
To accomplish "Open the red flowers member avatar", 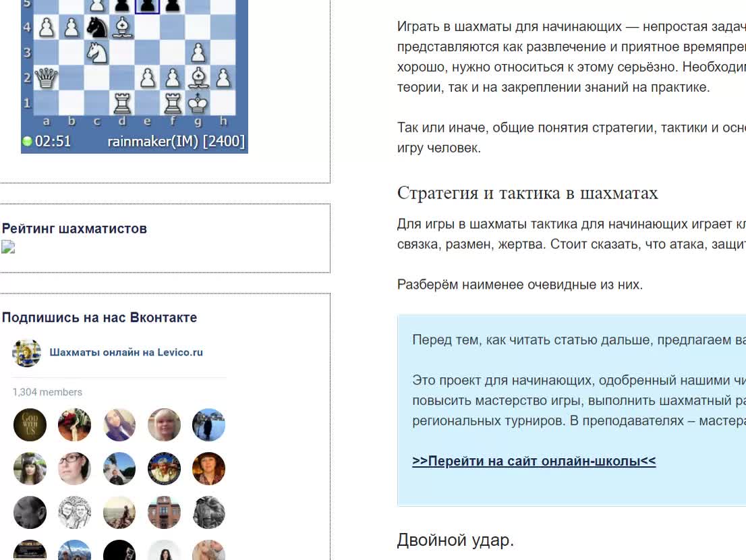I will pos(75,425).
